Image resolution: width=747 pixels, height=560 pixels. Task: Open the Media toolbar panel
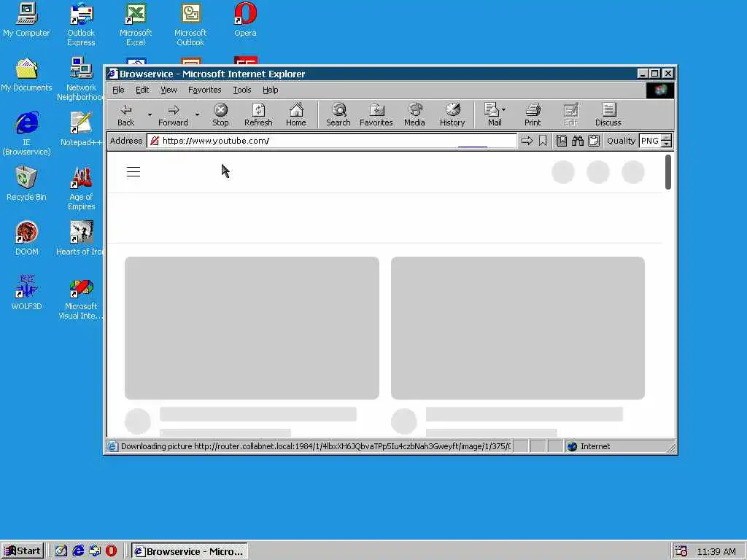point(414,114)
